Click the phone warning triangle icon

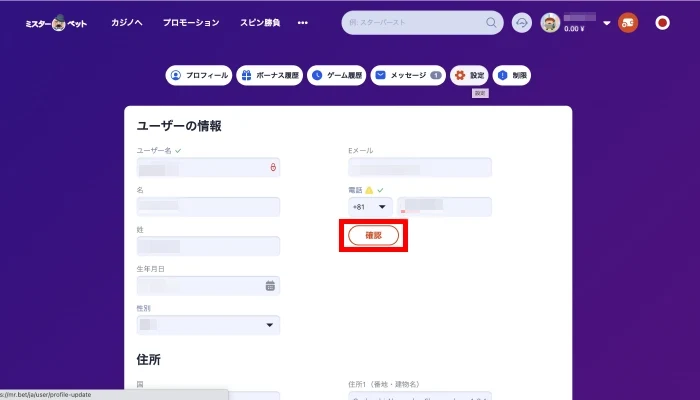tap(369, 189)
